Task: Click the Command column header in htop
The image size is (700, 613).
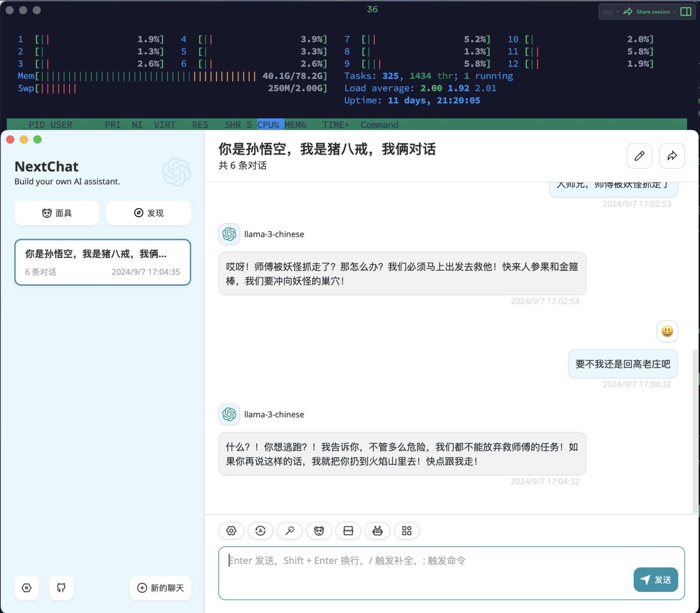Action: [x=379, y=125]
